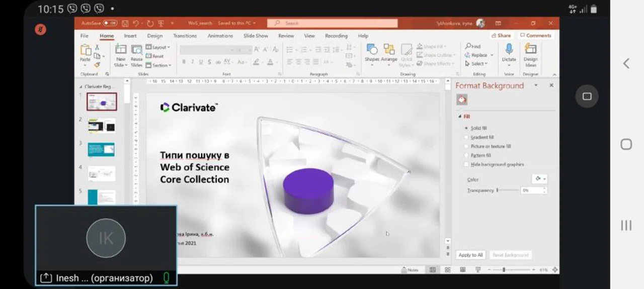
Task: Open the Layout dropdown
Action: [158, 47]
